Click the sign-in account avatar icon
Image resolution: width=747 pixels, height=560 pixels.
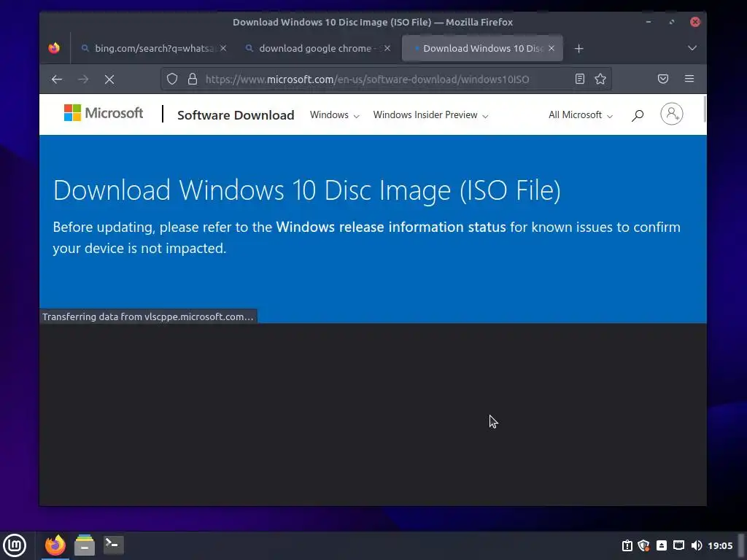672,114
